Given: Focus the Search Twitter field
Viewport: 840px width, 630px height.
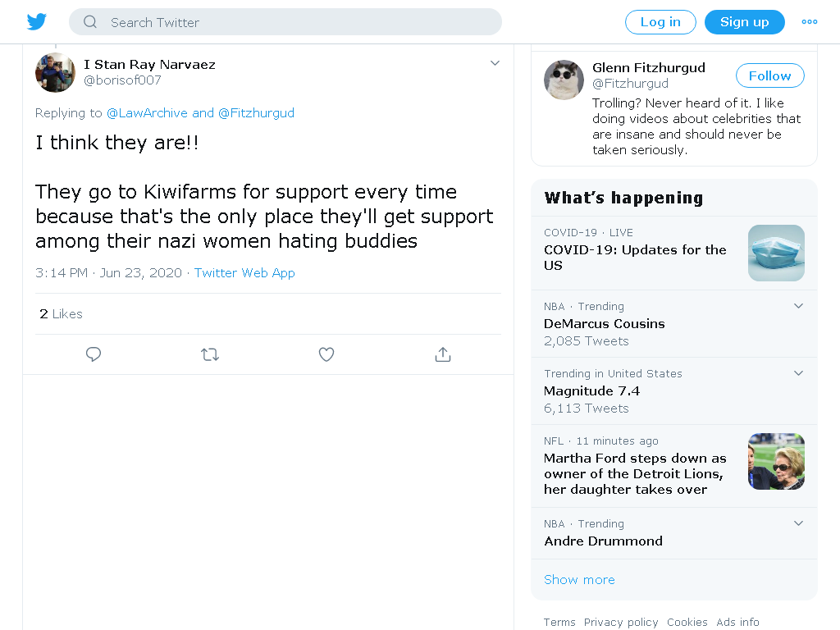Looking at the screenshot, I should click(x=285, y=22).
